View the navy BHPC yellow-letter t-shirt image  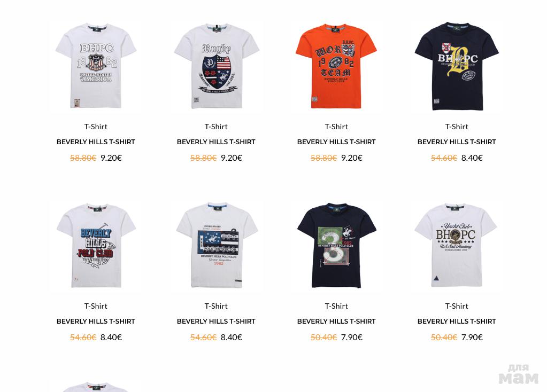(x=457, y=67)
